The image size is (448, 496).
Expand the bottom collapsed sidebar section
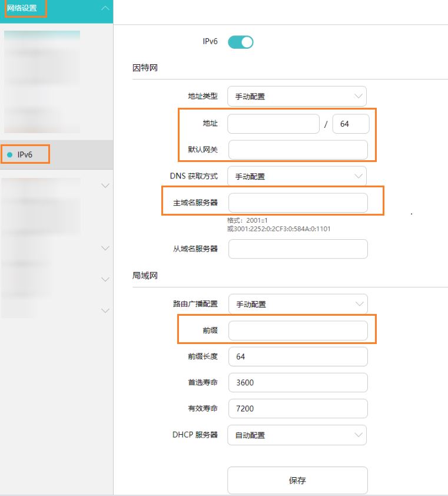(104, 310)
